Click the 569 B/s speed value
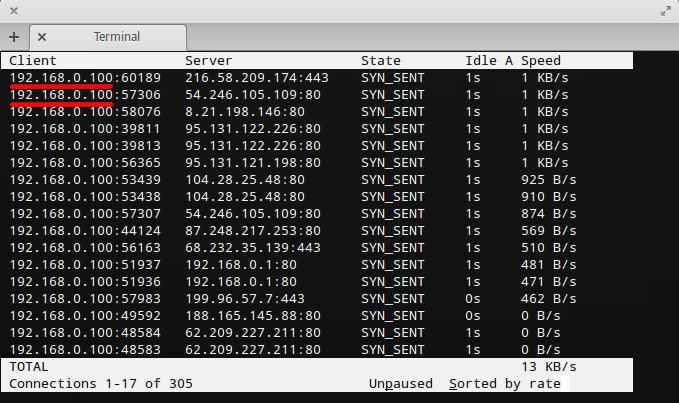Viewport: 679px width, 403px height. pyautogui.click(x=549, y=231)
